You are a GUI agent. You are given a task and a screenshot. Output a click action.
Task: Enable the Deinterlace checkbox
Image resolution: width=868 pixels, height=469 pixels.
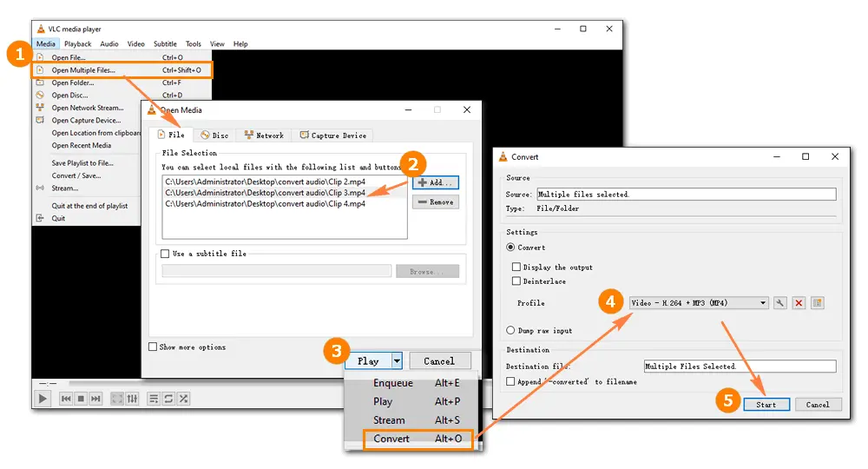[516, 281]
